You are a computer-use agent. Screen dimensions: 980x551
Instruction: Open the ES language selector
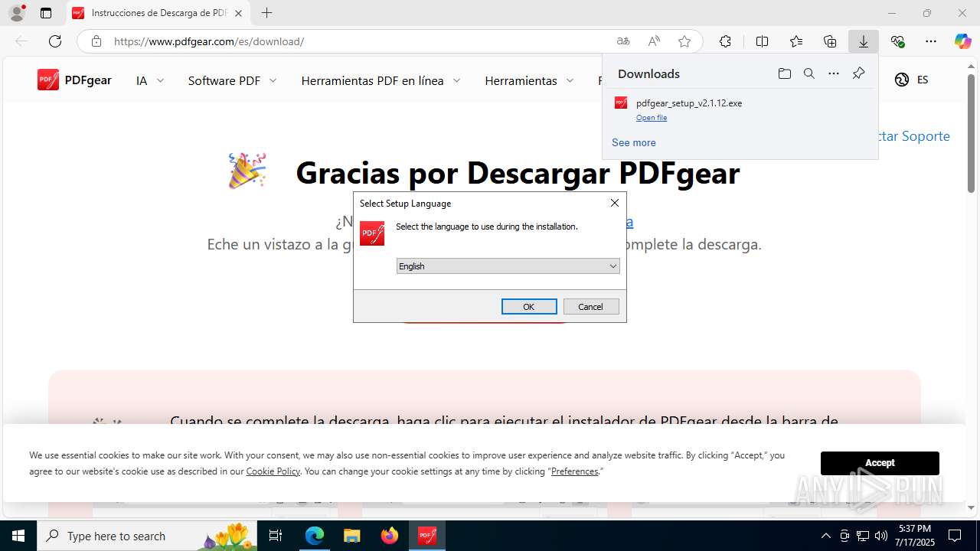[912, 80]
